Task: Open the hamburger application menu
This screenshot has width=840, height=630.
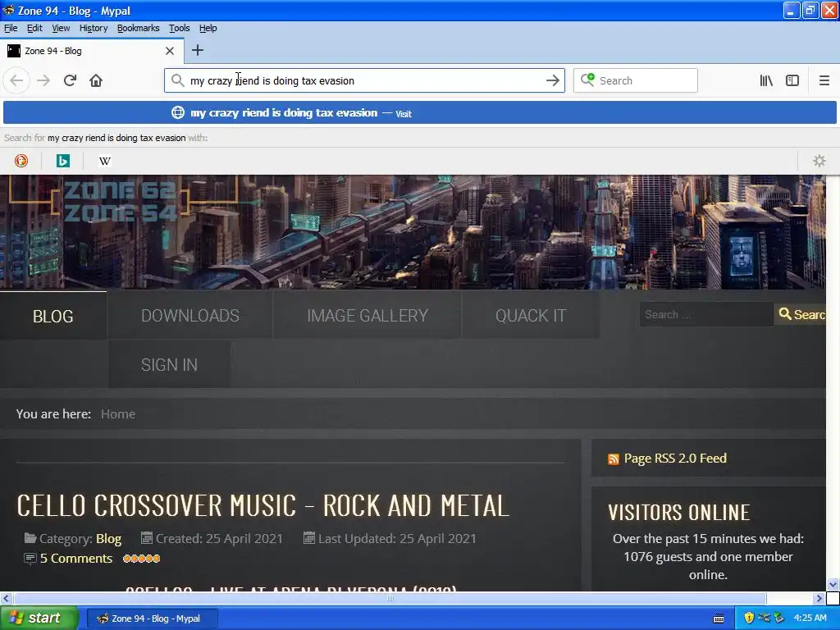Action: (x=824, y=81)
